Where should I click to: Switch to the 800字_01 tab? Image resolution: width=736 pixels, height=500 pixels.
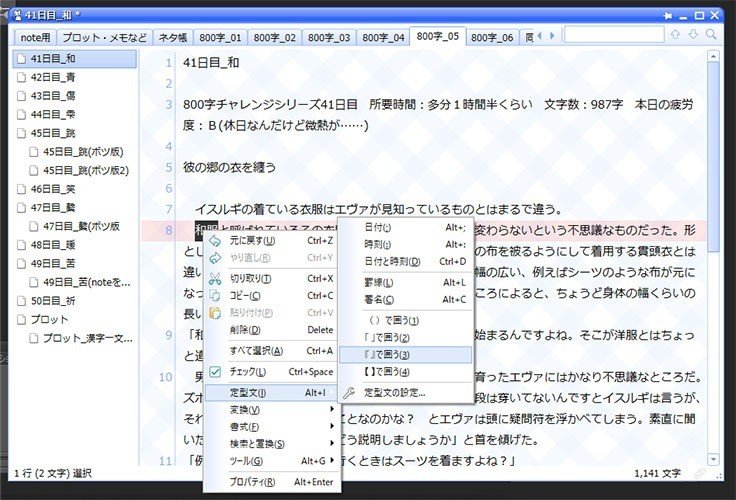coord(220,38)
